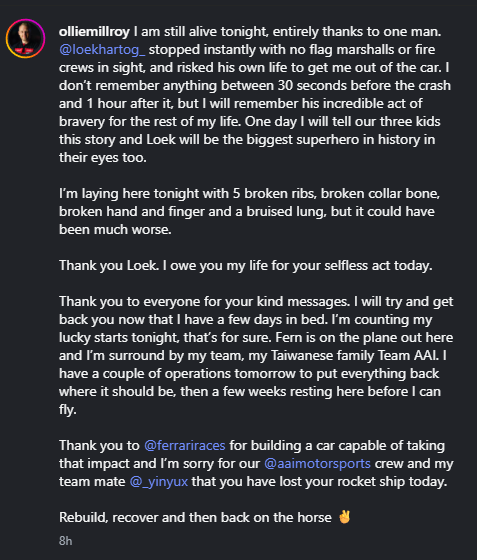
Task: Click the victory hand emoji
Action: [345, 517]
